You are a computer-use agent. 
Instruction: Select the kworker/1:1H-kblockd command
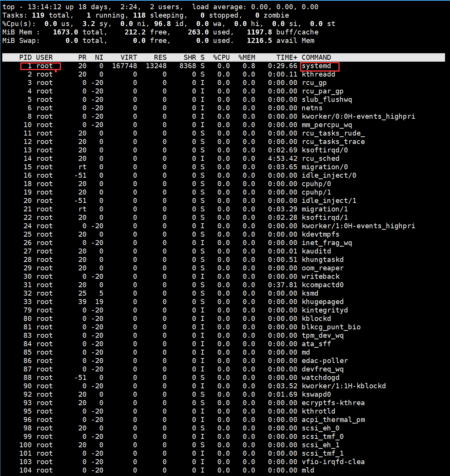[x=344, y=386]
